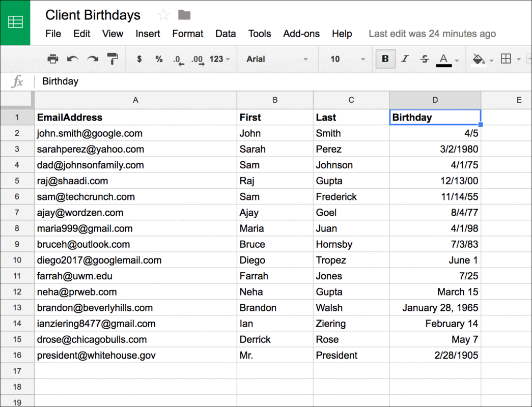Decrease decimal places
The width and height of the screenshot is (532, 407).
coord(178,59)
